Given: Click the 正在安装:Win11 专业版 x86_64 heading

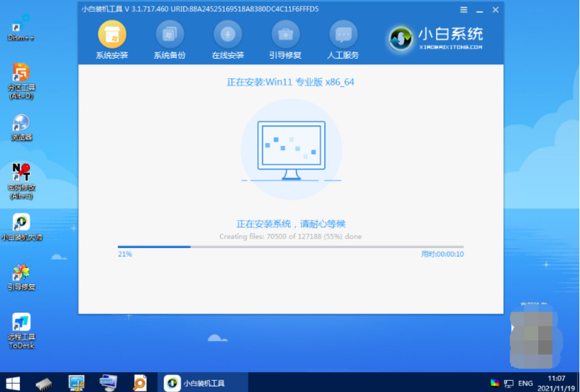Looking at the screenshot, I should tap(290, 82).
